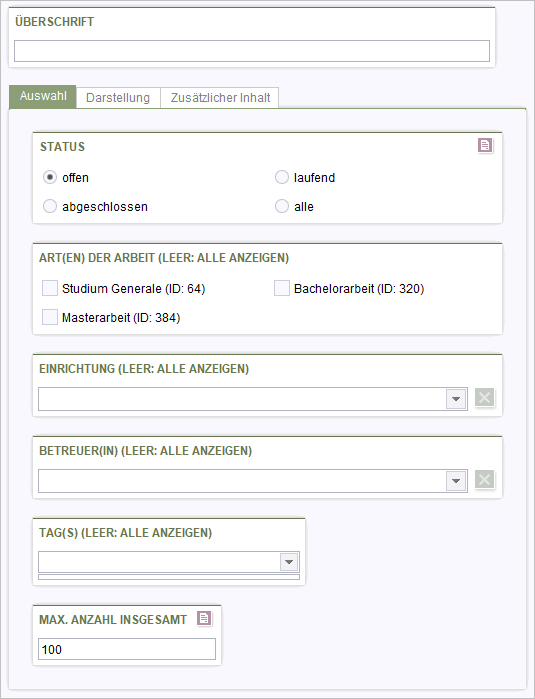The height and width of the screenshot is (699, 535).
Task: Select the 'laufend' status radio button
Action: click(x=282, y=177)
